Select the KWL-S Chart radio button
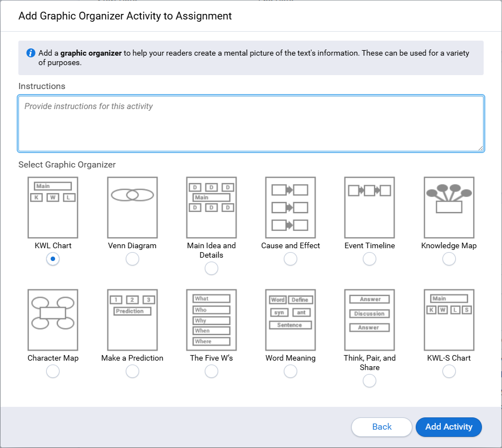This screenshot has height=448, width=502. (449, 371)
